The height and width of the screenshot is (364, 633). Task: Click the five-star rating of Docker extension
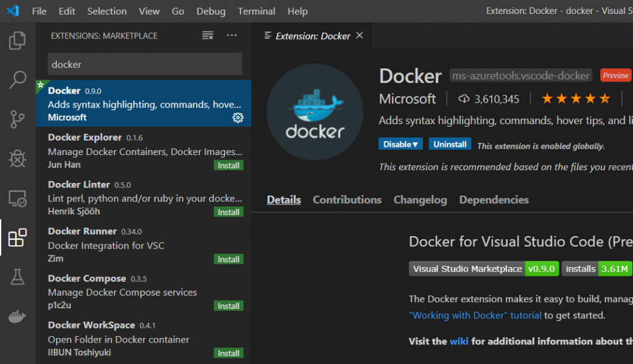tap(575, 99)
